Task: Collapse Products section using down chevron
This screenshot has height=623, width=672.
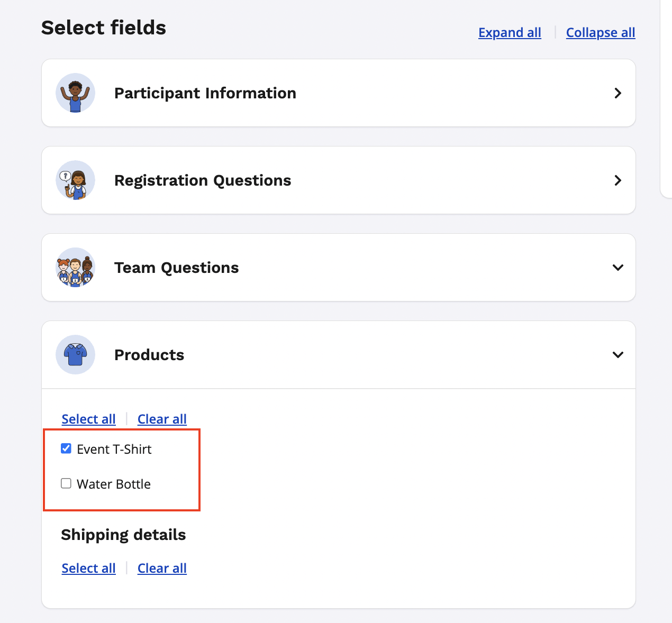Action: [x=617, y=355]
